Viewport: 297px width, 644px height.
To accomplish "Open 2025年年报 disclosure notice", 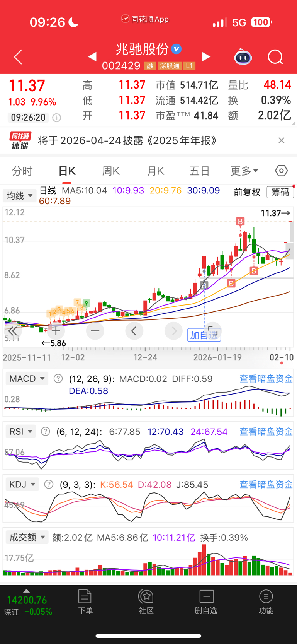I will 127,140.
